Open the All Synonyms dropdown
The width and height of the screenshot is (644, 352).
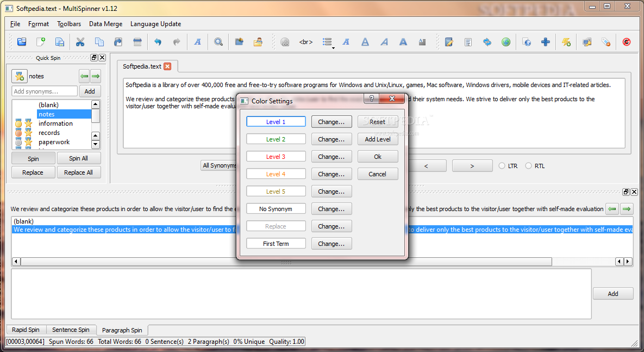point(219,165)
